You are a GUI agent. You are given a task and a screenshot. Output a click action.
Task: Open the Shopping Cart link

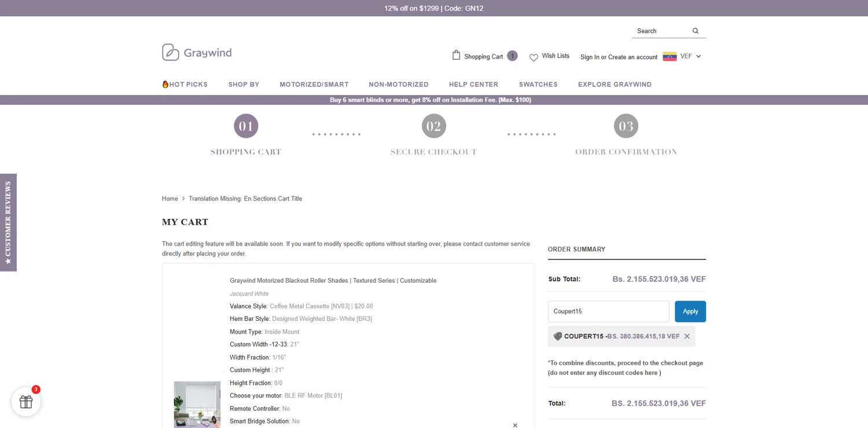(483, 57)
